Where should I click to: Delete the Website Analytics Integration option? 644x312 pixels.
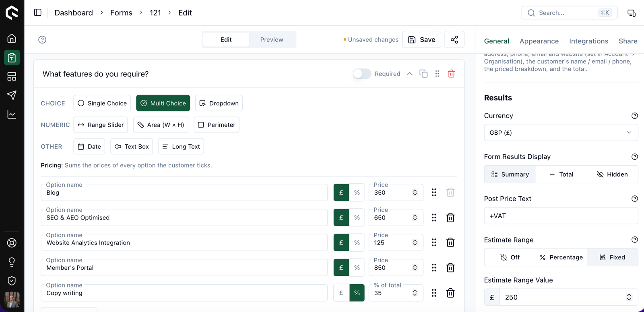pyautogui.click(x=450, y=242)
